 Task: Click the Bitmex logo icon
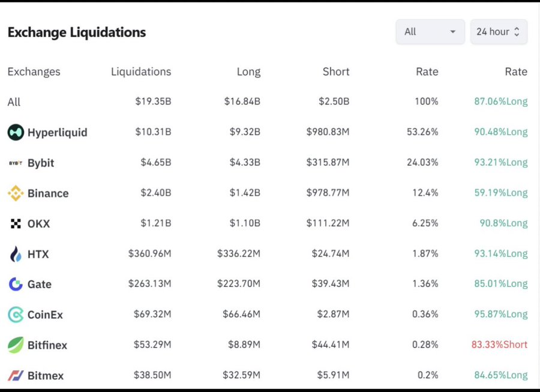(x=15, y=375)
